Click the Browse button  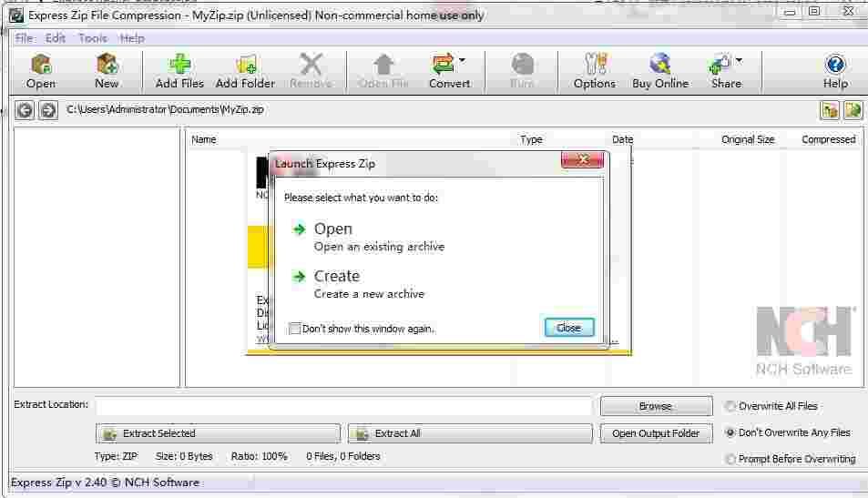click(656, 406)
